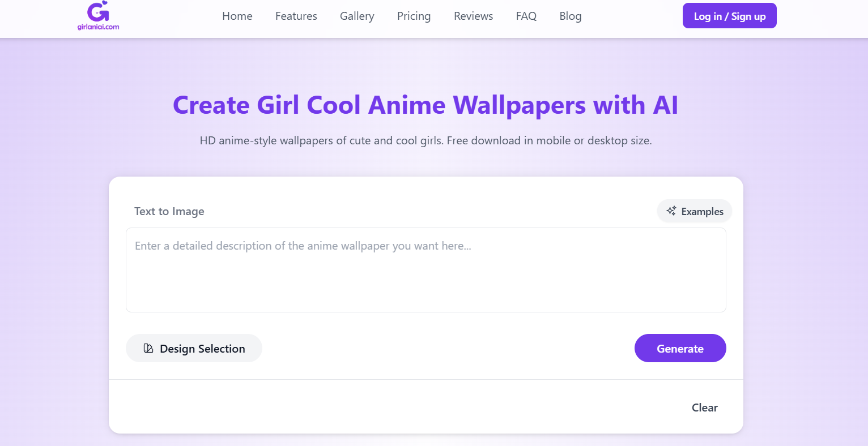Open the Features section
Image resolution: width=868 pixels, height=446 pixels.
click(x=296, y=16)
